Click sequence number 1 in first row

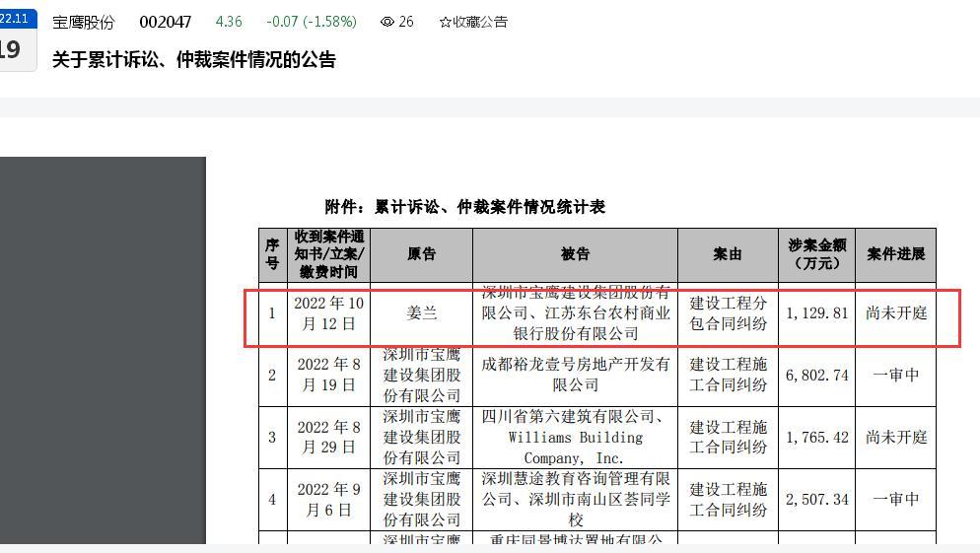tap(272, 313)
